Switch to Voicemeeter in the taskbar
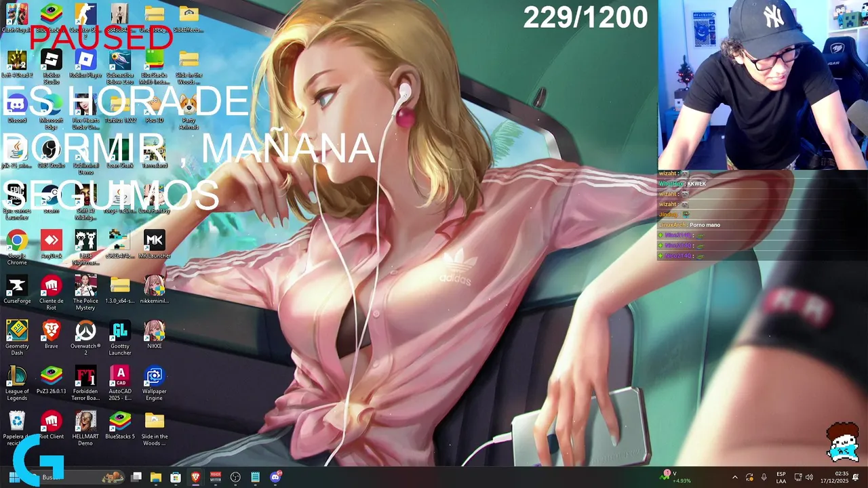 click(216, 477)
